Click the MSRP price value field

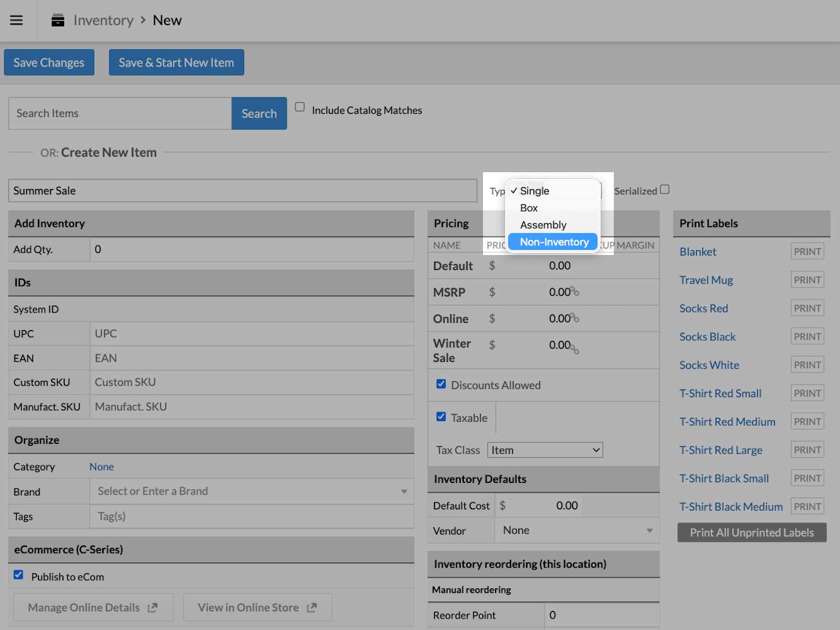click(x=535, y=292)
